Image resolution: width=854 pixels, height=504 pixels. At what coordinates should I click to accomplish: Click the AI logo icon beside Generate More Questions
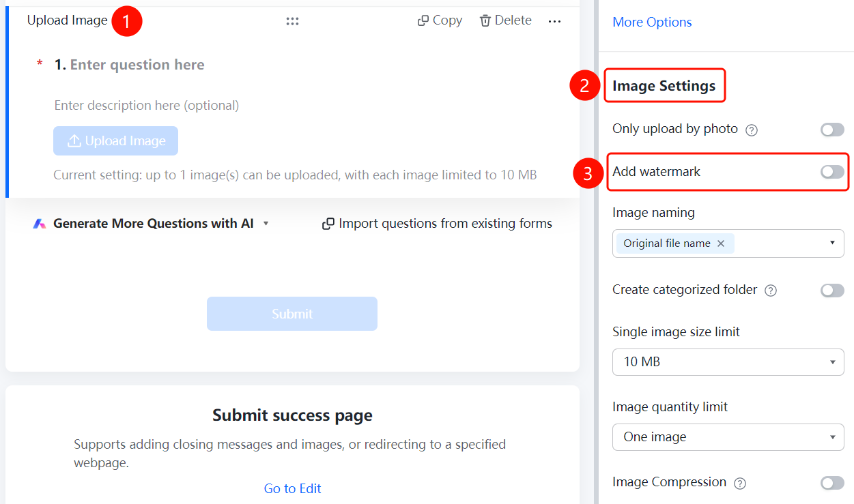click(x=40, y=224)
